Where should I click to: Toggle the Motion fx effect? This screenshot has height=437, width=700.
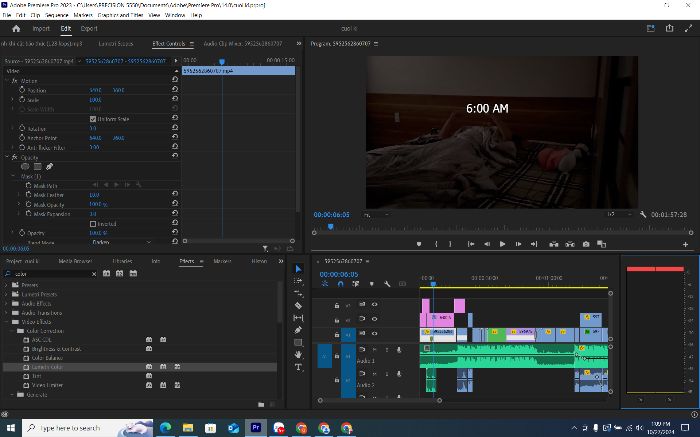click(14, 81)
